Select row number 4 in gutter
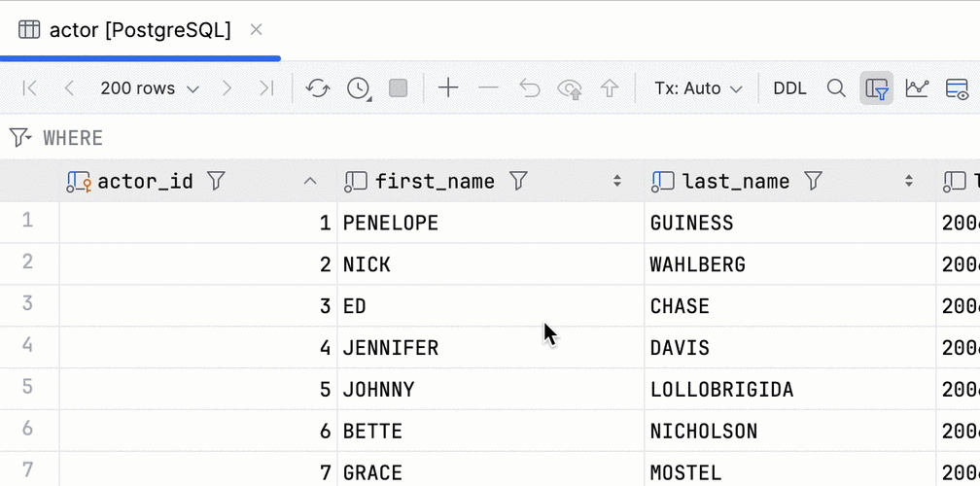Screen dimensions: 980x486 click(27, 345)
